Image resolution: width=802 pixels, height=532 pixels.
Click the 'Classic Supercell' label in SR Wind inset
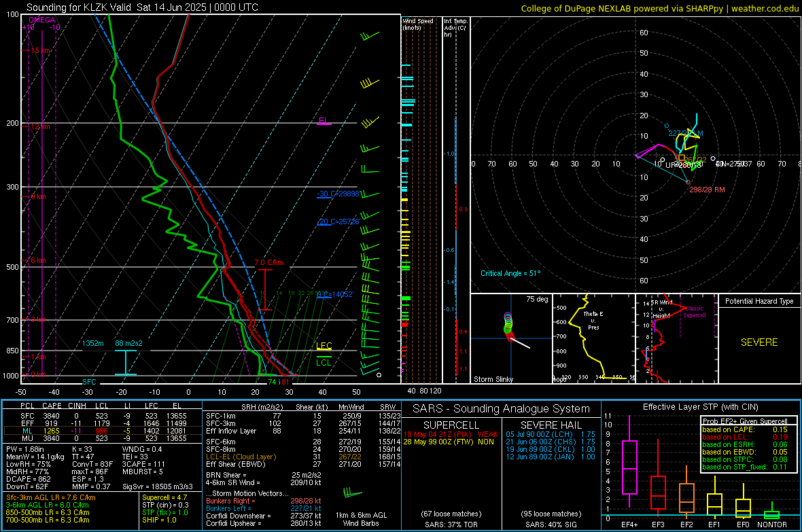click(695, 312)
